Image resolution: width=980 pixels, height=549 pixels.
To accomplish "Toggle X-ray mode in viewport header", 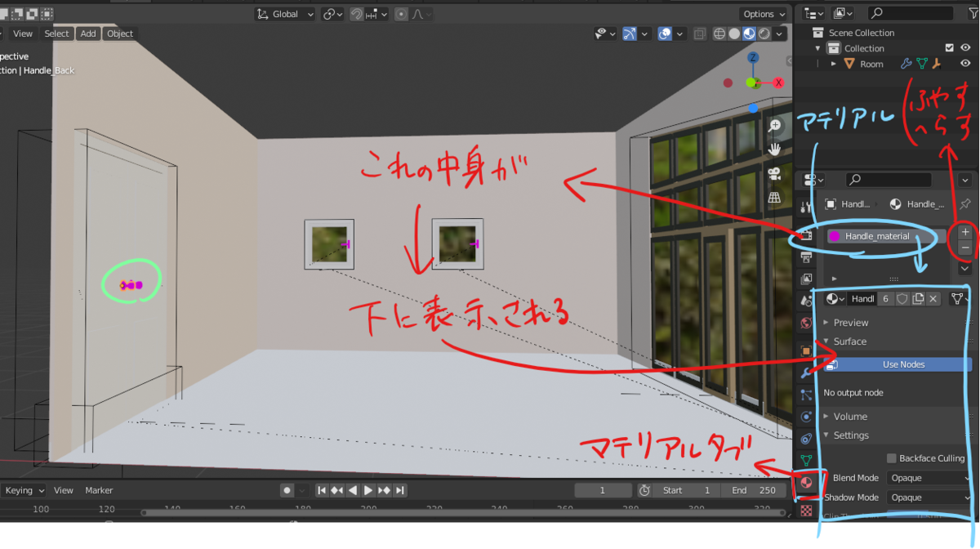I will (699, 33).
